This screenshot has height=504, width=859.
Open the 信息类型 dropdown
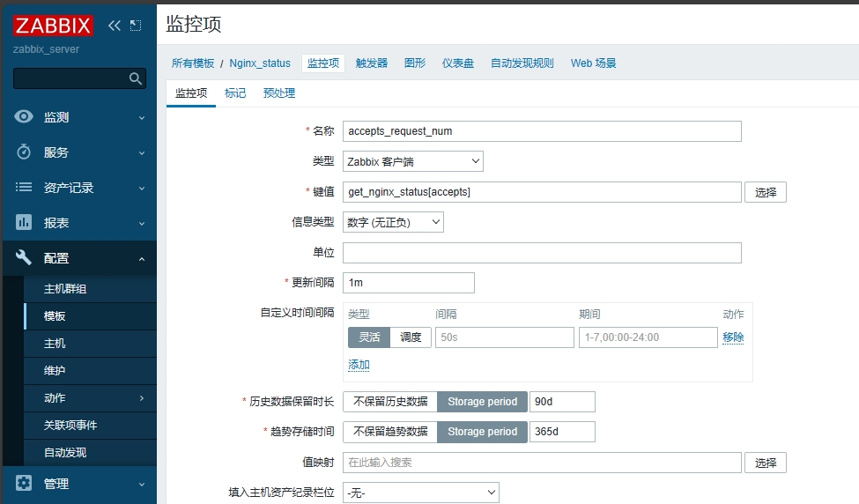393,223
